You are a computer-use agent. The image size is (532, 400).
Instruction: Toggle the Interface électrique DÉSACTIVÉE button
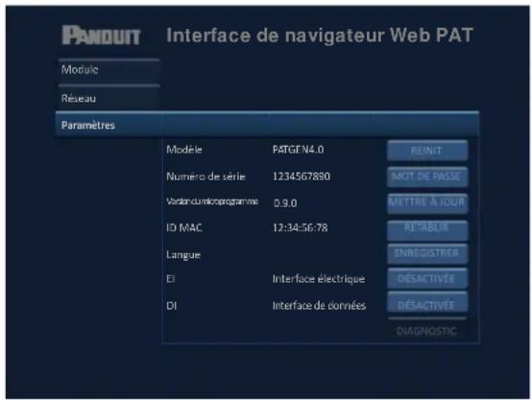[427, 278]
